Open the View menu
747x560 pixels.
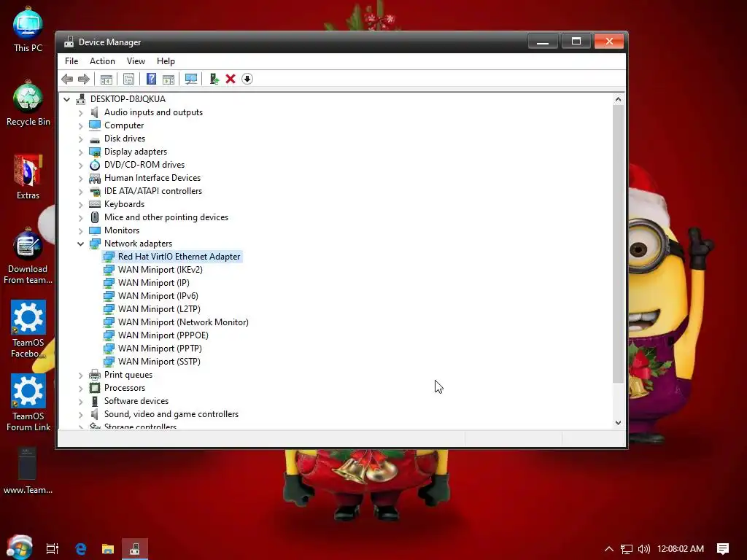pyautogui.click(x=136, y=61)
